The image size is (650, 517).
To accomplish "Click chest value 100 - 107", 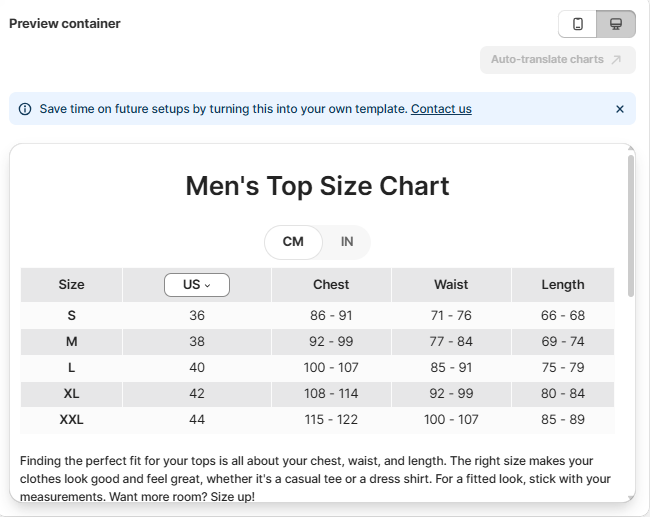I will [331, 368].
